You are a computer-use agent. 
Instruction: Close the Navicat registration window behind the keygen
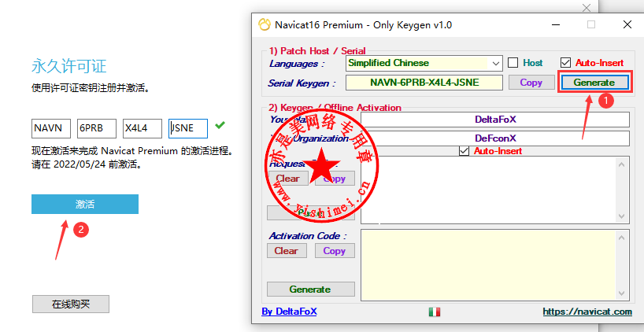point(587,7)
